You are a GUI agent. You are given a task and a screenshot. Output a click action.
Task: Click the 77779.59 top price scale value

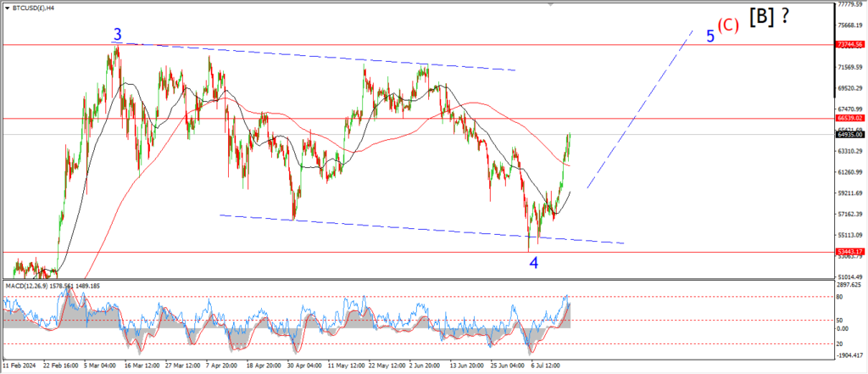click(x=849, y=4)
